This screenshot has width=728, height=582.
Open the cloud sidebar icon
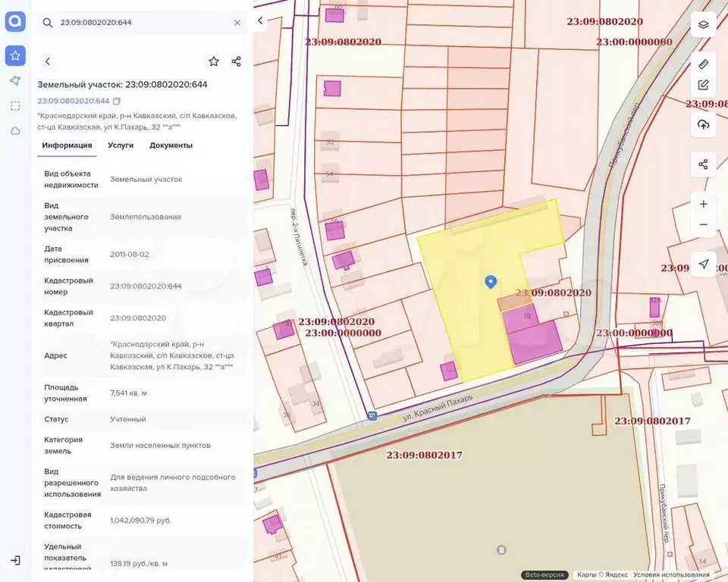pos(15,131)
